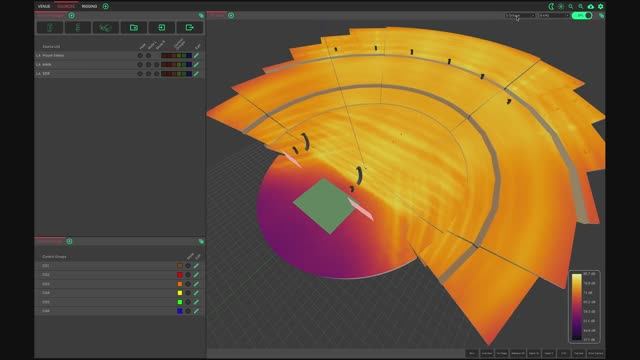Viewport: 640px width, 360px height.
Task: Click the second tool button in the sources toolbar
Action: (x=78, y=27)
